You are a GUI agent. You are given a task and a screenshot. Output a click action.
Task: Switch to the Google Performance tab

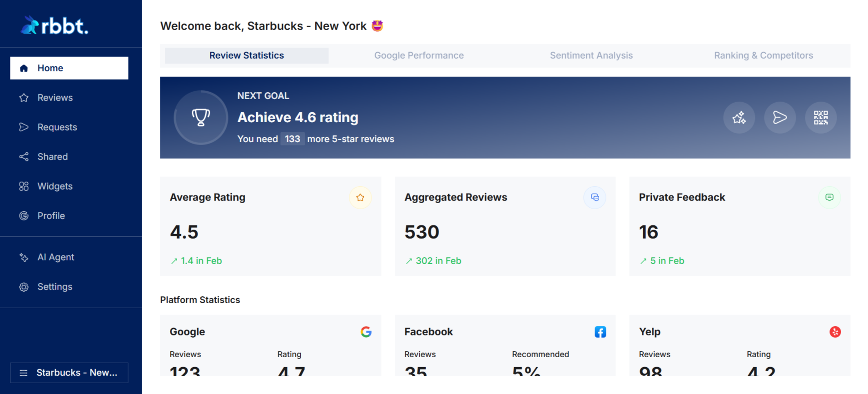418,55
